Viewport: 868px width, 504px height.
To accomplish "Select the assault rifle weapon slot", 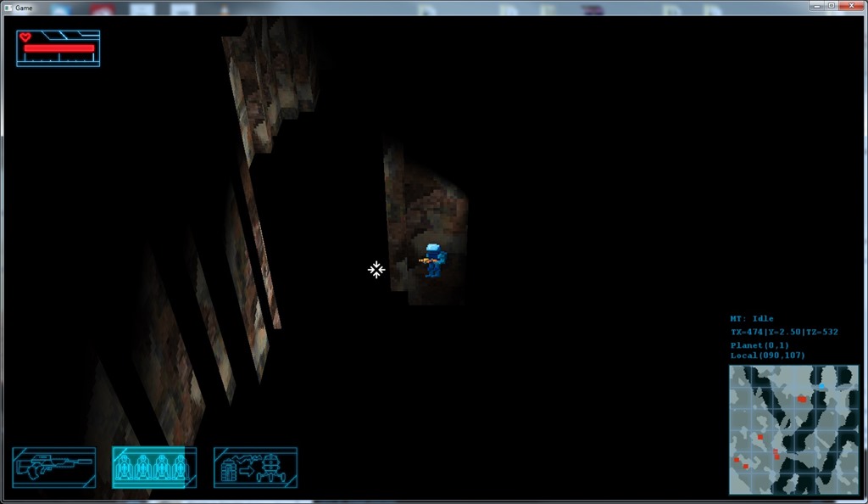I will 53,468.
